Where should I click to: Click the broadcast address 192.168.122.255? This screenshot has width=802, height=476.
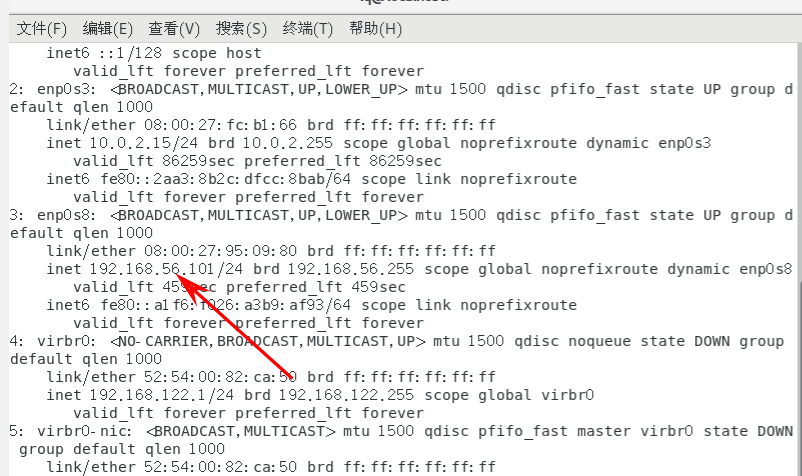(346, 395)
